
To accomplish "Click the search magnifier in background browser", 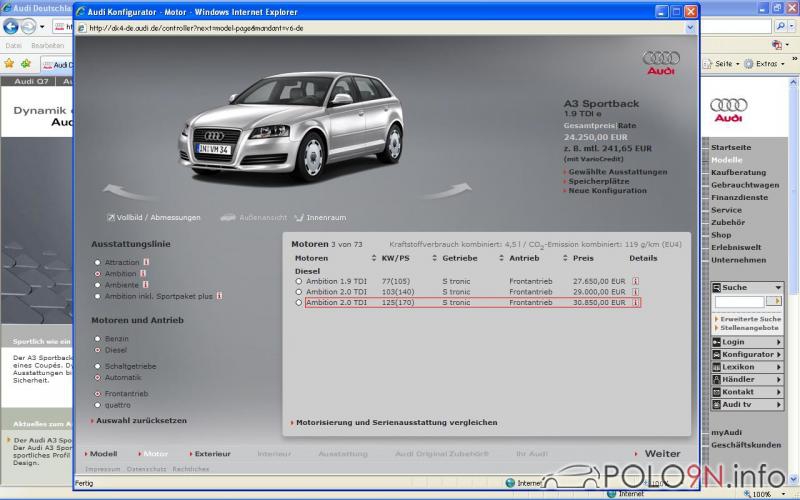I will 781,26.
